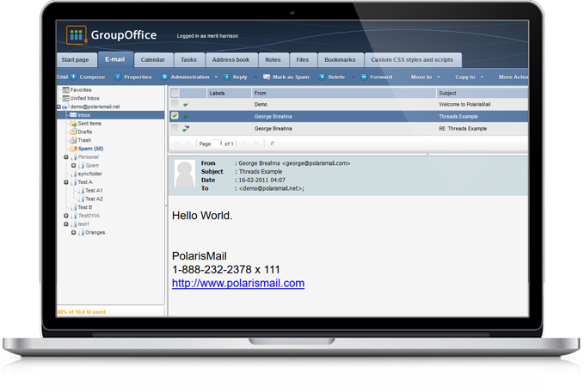Sort by the From column header

pos(343,93)
